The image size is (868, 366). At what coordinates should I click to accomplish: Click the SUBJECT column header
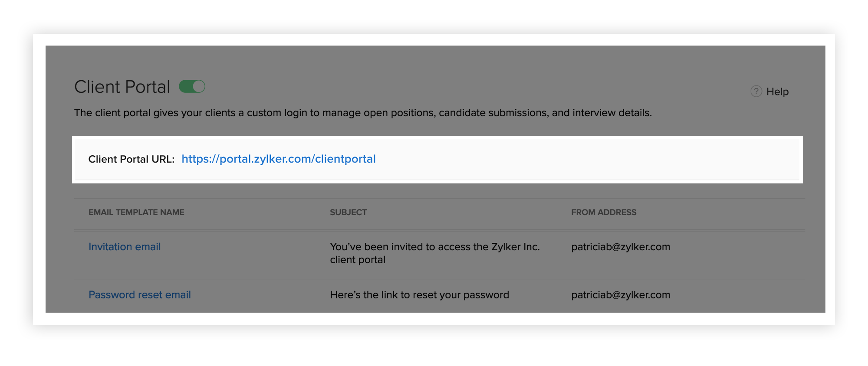pyautogui.click(x=348, y=212)
